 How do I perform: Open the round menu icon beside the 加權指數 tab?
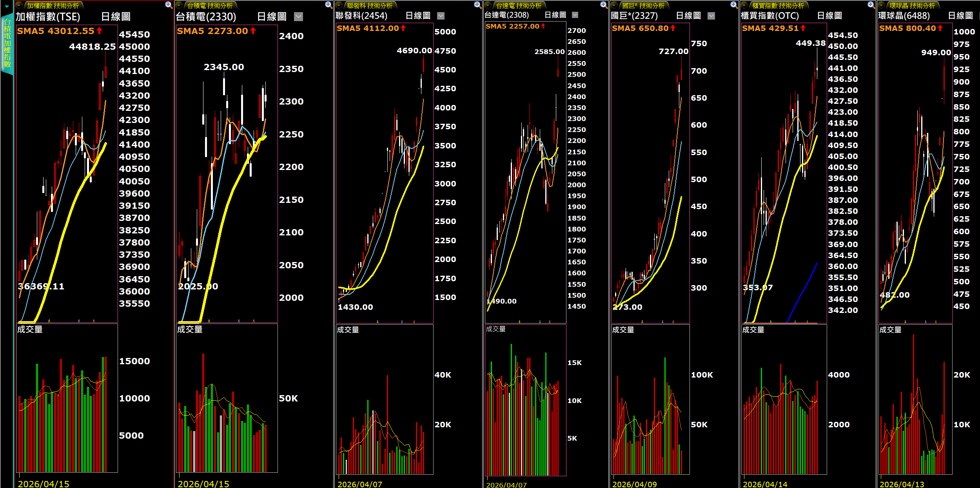click(x=19, y=5)
